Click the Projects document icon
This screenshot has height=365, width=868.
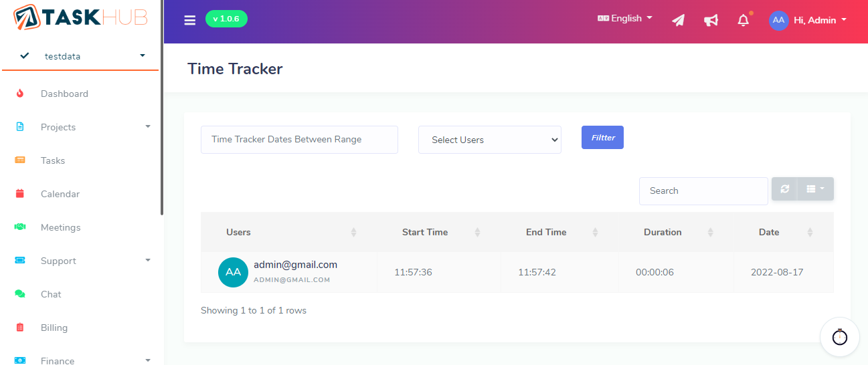[x=20, y=126]
